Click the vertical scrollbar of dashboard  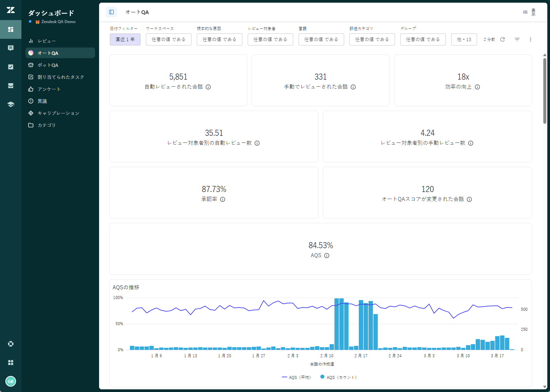tap(545, 90)
